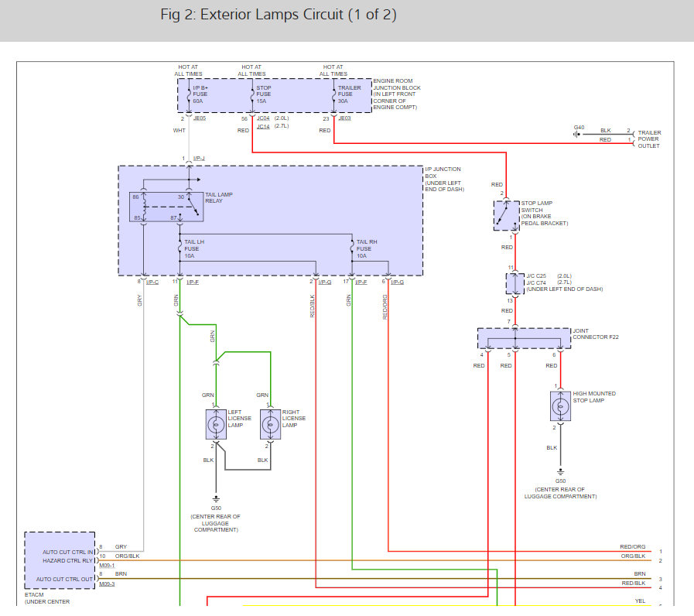Click the 'HAZARD CTRL RLY' pin label
The width and height of the screenshot is (694, 616).
[x=68, y=560]
